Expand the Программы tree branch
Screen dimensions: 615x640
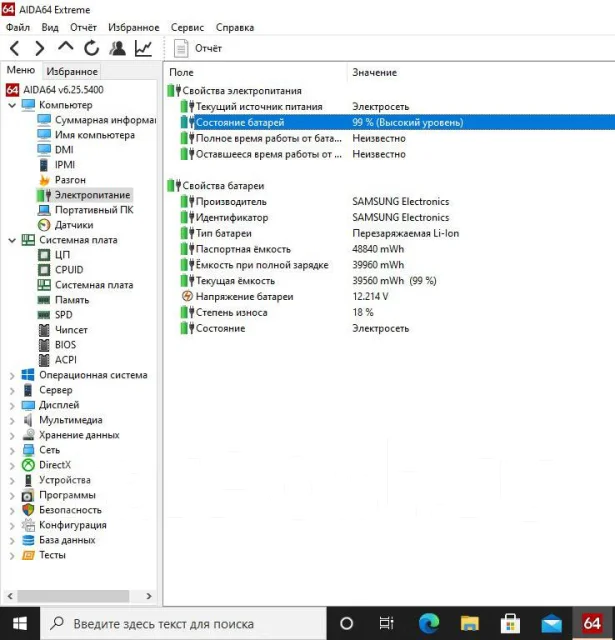12,496
